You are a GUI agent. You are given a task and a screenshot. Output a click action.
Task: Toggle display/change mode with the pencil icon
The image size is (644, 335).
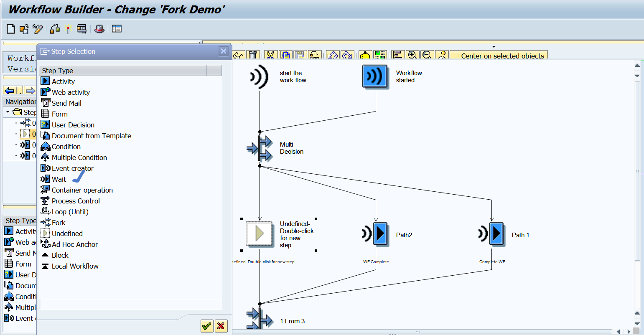(38, 29)
